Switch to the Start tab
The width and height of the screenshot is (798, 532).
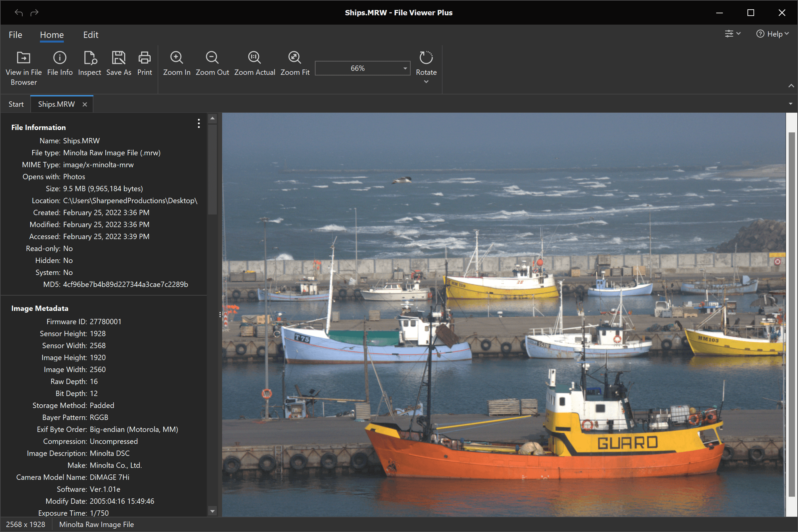point(16,104)
